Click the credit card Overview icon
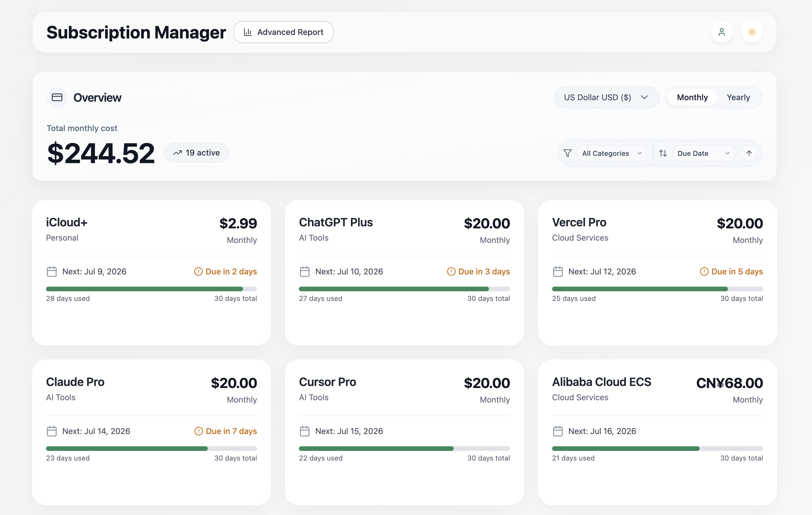The height and width of the screenshot is (515, 812). [x=57, y=97]
